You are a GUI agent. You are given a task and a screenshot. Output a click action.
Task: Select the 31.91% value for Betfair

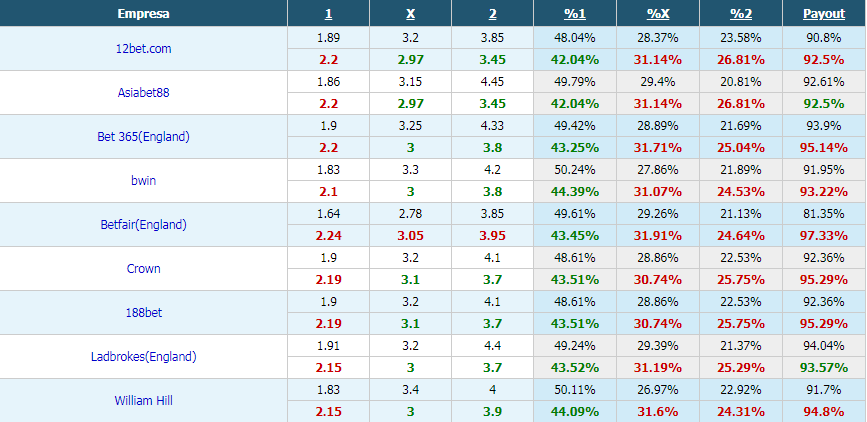pos(657,236)
